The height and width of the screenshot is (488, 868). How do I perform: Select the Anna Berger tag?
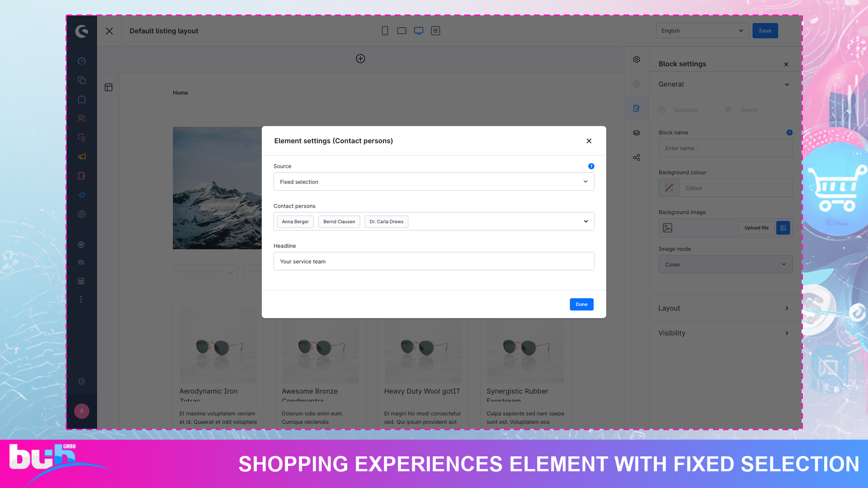pos(295,222)
